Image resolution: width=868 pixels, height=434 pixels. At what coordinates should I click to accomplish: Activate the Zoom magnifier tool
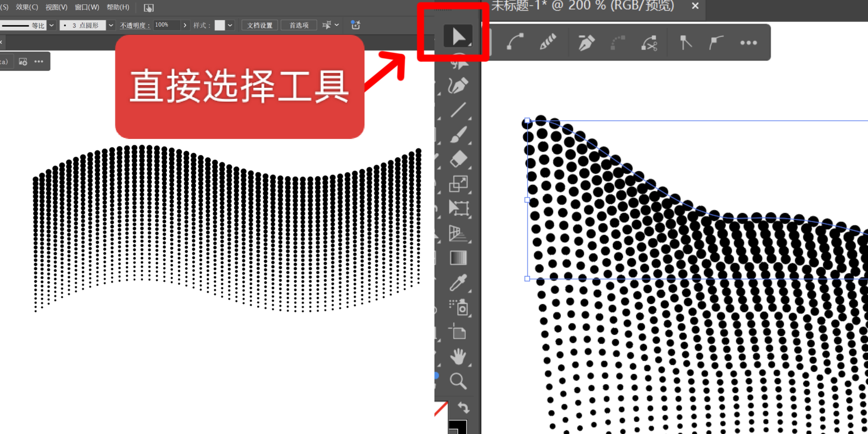[458, 381]
